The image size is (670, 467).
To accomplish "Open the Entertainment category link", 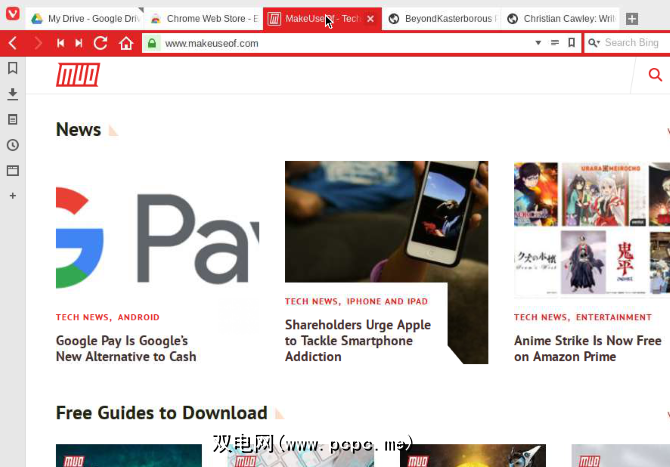I will [614, 317].
